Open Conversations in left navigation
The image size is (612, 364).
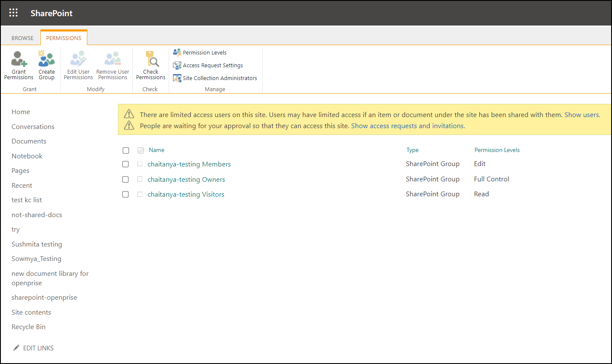tap(33, 127)
